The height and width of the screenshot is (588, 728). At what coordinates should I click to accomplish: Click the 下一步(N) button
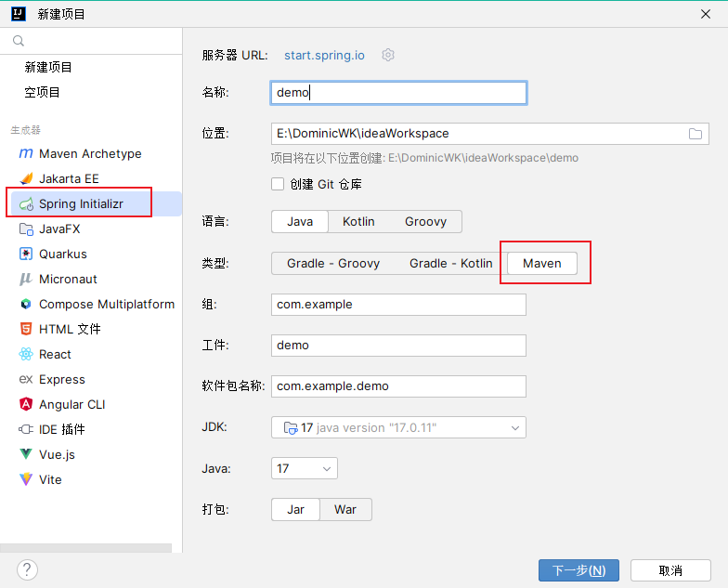tap(578, 570)
